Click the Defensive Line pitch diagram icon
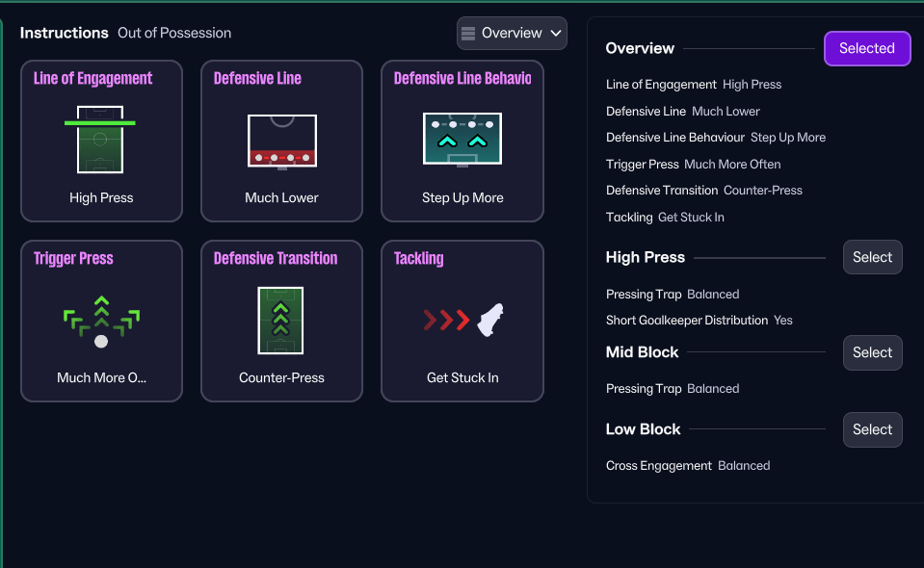Image resolution: width=924 pixels, height=568 pixels. [x=281, y=141]
